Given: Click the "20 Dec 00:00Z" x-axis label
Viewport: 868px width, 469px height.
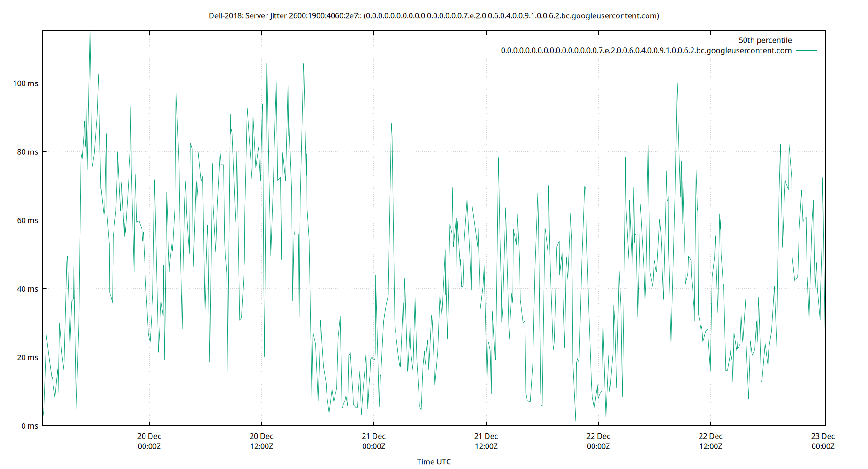Looking at the screenshot, I should click(x=149, y=441).
